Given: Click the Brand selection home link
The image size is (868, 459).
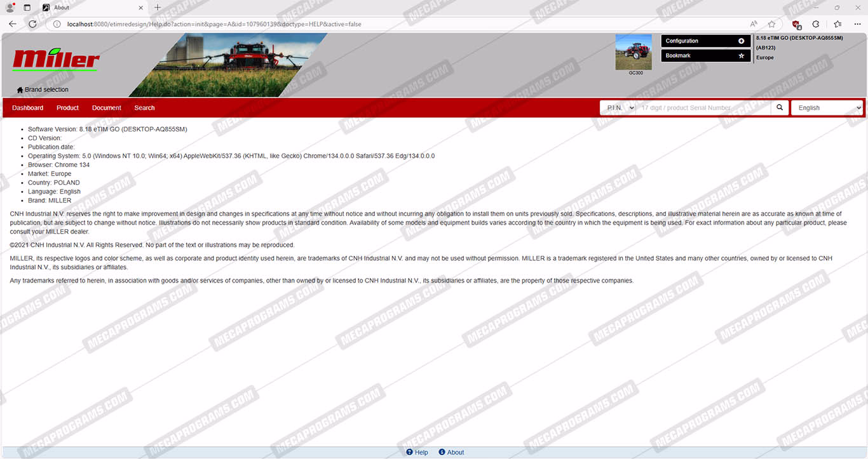Looking at the screenshot, I should coord(43,90).
